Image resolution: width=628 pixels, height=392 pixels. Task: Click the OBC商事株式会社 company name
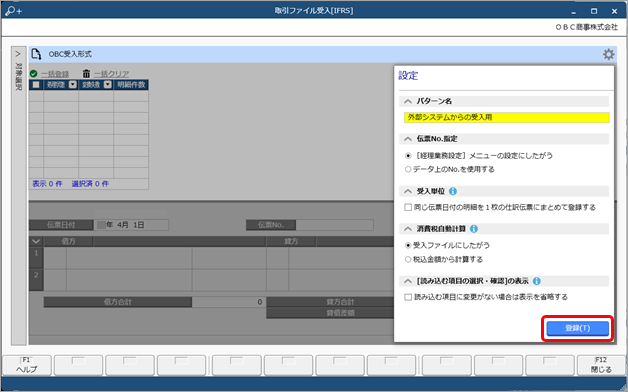pos(586,27)
